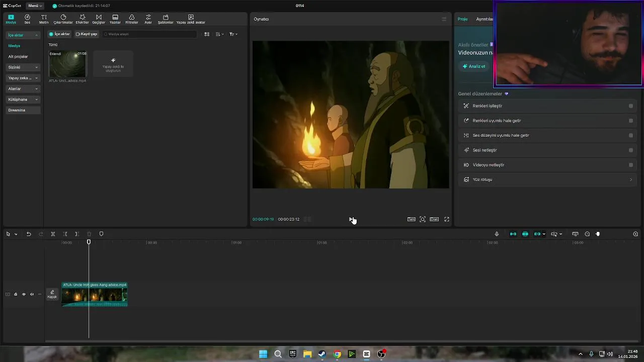The image size is (644, 362).
Task: Toggle auto snapping on the timeline
Action: [525, 234]
